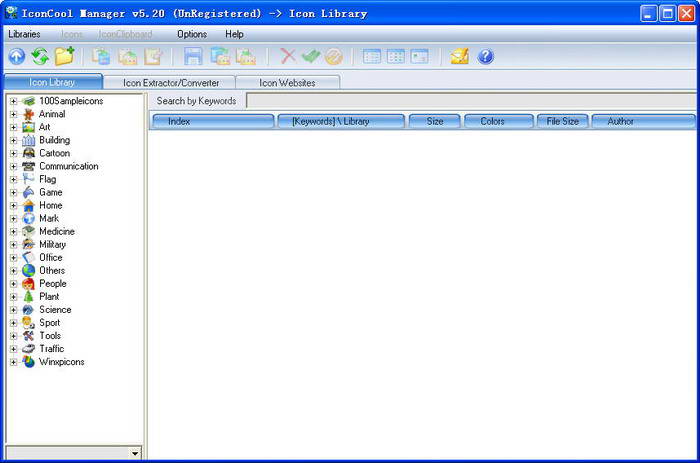The height and width of the screenshot is (463, 700).
Task: Click the edit note toolbar icon
Action: pyautogui.click(x=153, y=57)
